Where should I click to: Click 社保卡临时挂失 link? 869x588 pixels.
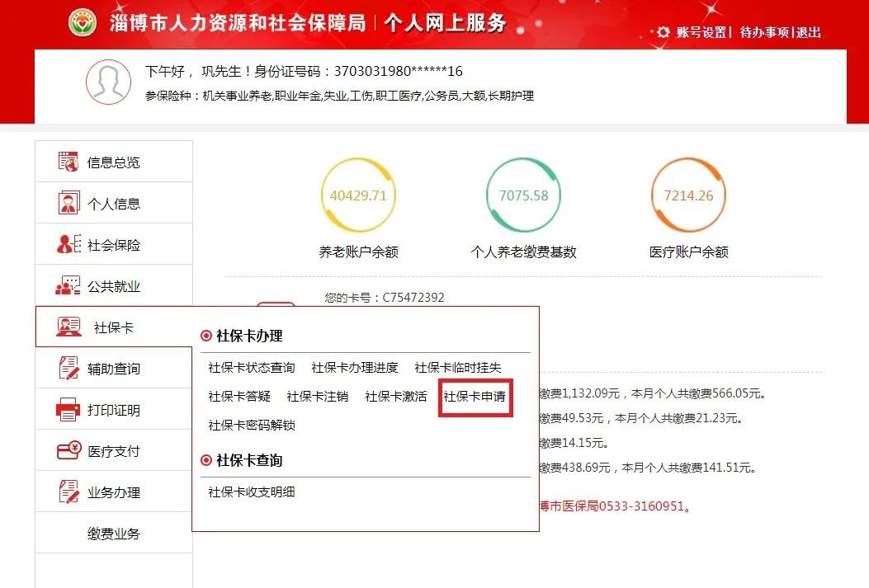[458, 368]
